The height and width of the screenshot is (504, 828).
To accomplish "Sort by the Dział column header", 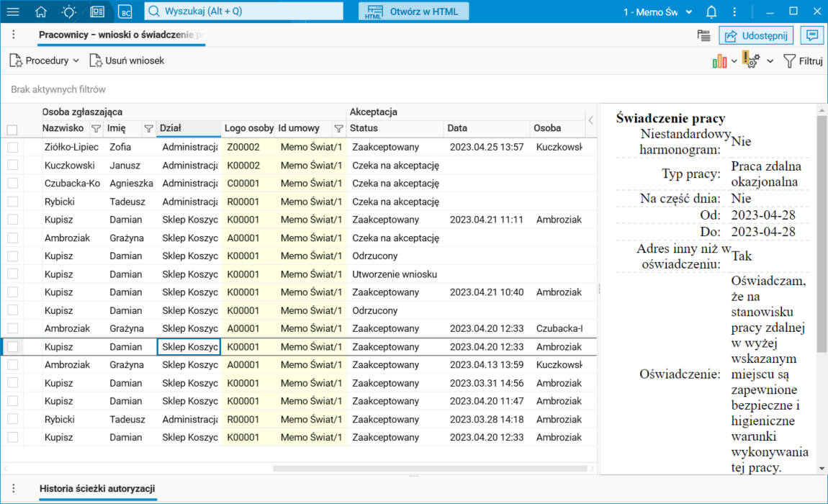I will [189, 128].
